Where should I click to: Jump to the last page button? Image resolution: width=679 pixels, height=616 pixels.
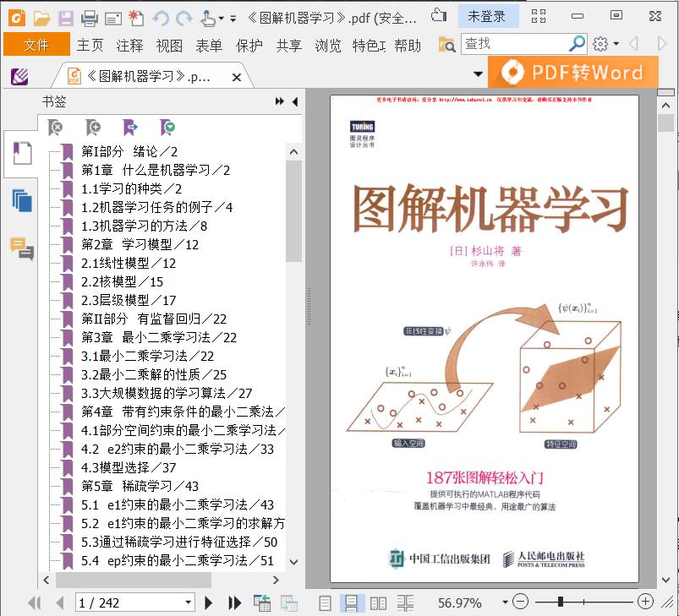click(x=234, y=602)
